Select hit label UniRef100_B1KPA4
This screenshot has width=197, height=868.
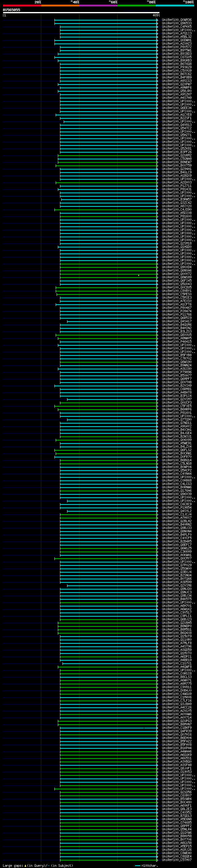coord(177,748)
